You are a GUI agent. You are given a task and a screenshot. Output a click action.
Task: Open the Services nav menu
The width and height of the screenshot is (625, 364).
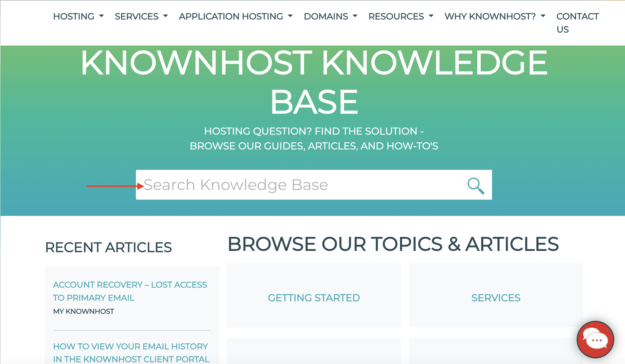[x=141, y=16]
